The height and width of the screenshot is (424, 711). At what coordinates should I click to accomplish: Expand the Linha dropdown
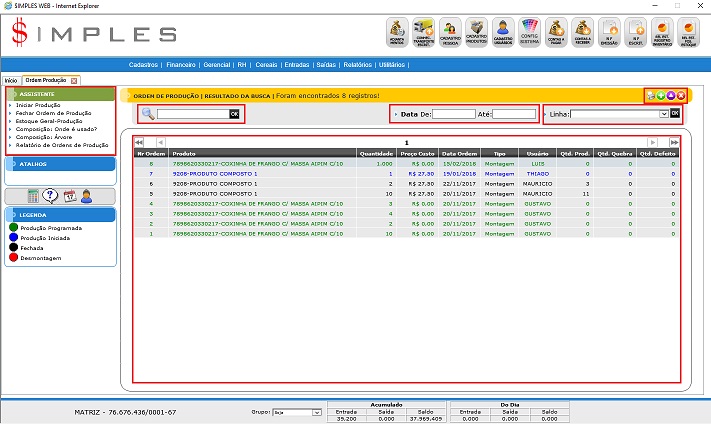point(663,114)
